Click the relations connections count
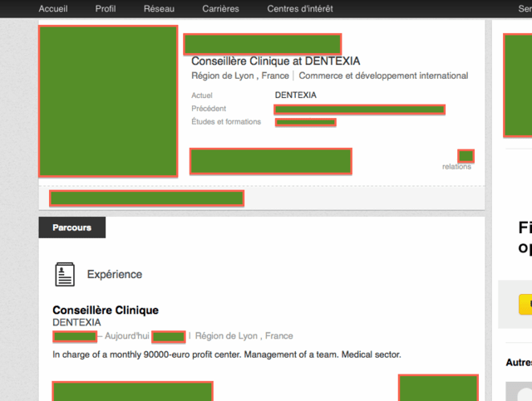This screenshot has height=401, width=532. tap(456, 166)
